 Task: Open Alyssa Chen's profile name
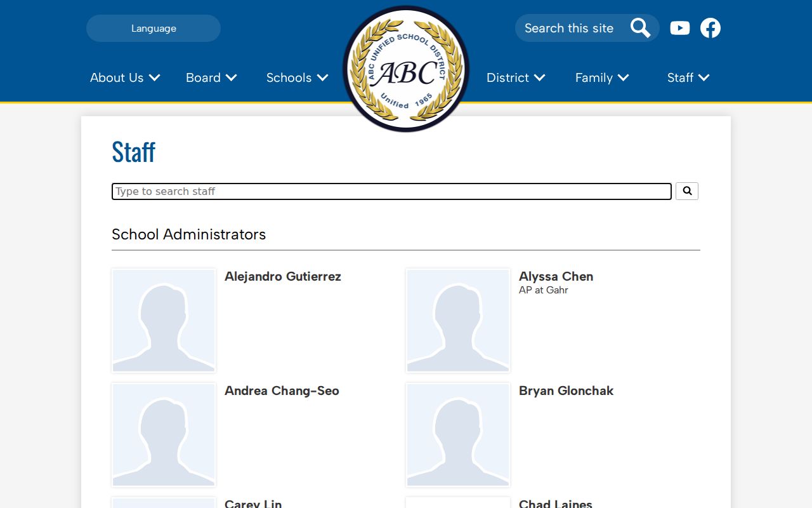point(556,276)
